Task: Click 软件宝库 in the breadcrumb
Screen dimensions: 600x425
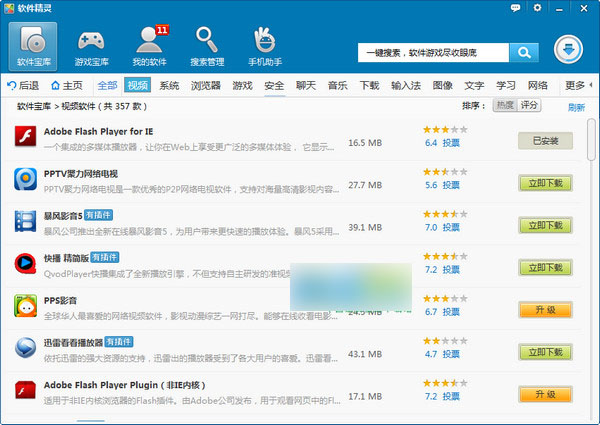Action: (x=34, y=106)
